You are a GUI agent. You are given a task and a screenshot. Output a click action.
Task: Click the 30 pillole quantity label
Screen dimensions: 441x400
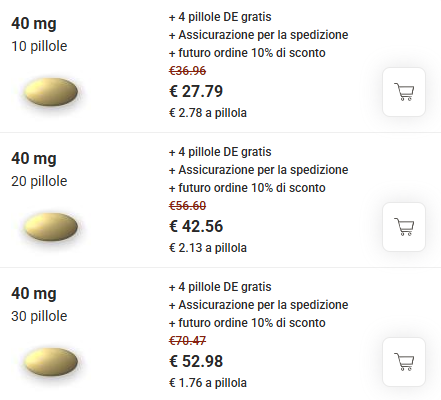point(39,316)
